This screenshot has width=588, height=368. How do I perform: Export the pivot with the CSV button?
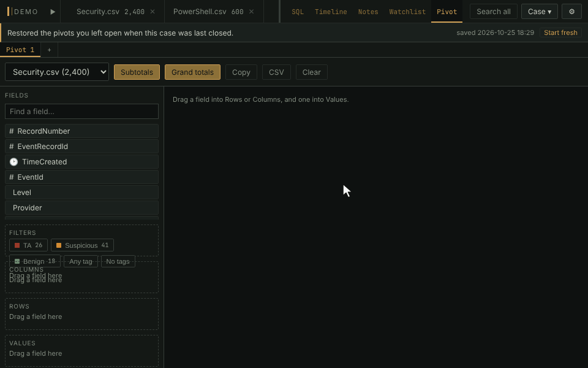pyautogui.click(x=276, y=72)
